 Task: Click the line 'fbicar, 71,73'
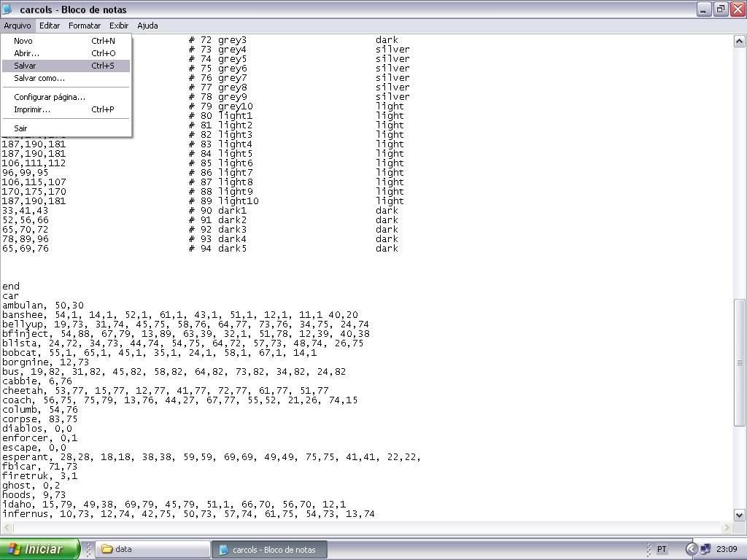pos(40,467)
